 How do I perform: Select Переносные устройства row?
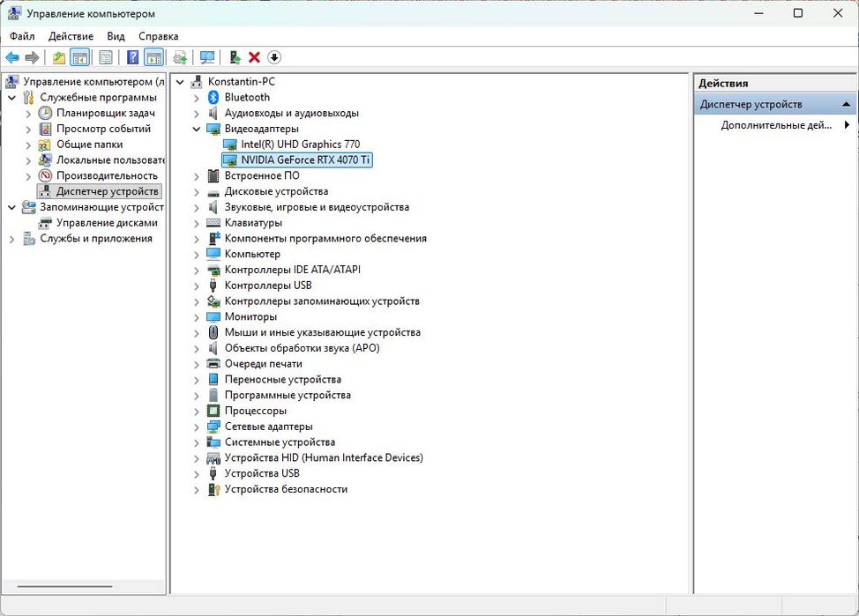click(283, 380)
